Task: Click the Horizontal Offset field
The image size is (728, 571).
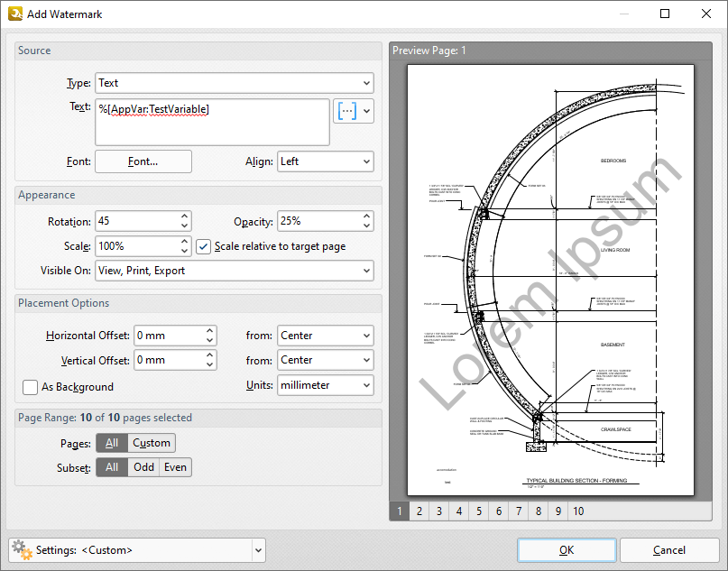Action: [169, 336]
